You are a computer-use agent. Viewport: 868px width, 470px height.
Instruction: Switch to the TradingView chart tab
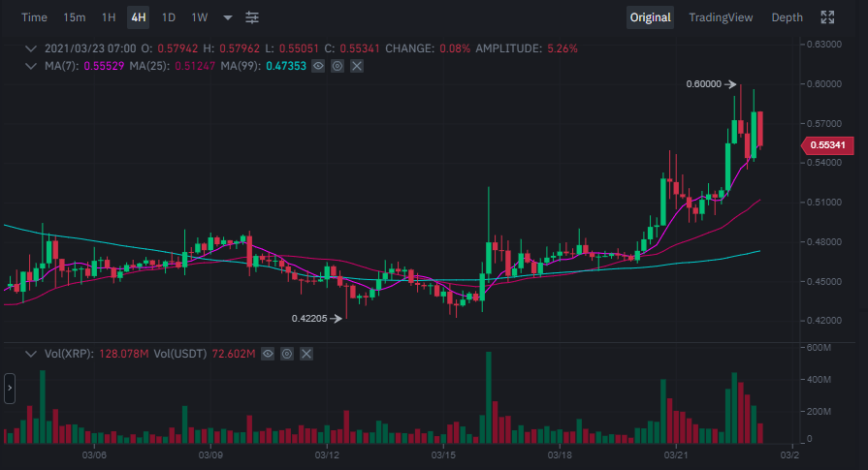click(721, 17)
